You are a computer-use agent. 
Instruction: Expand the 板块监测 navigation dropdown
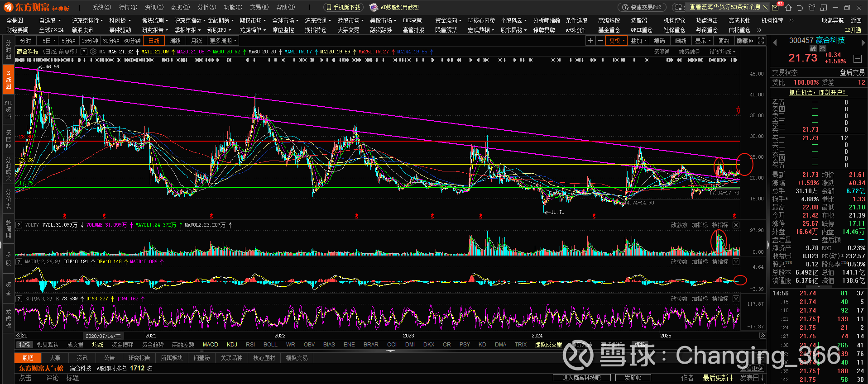click(x=155, y=20)
